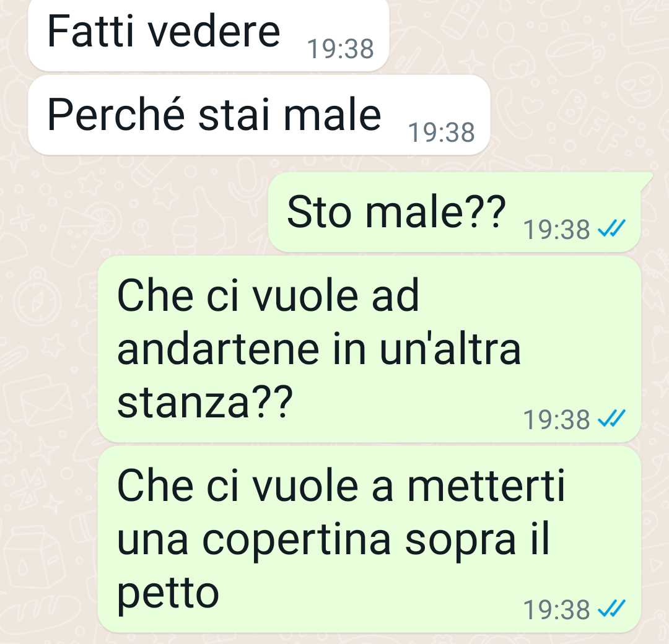Click the blue double-check on 'Sto male??'
The height and width of the screenshot is (644, 669).
pos(611,228)
